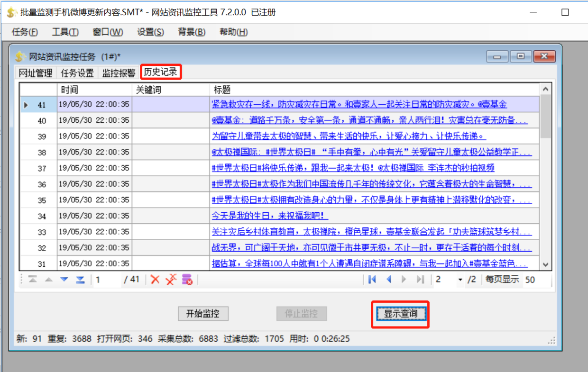The width and height of the screenshot is (588, 372).
Task: Open link 为留守儿童带去太极的智慧
Action: (349, 136)
